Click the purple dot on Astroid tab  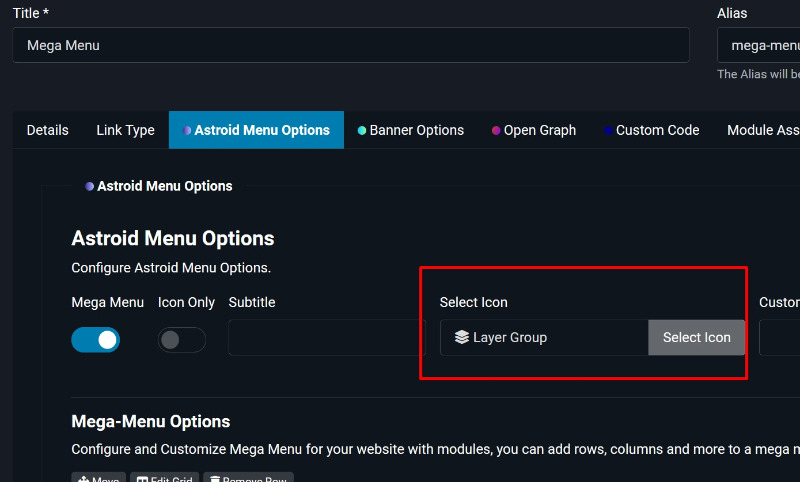pos(187,130)
